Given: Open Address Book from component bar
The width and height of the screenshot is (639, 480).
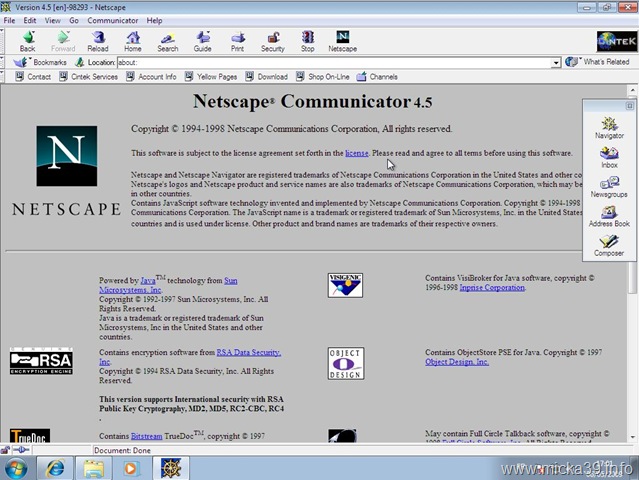Looking at the screenshot, I should click(609, 216).
